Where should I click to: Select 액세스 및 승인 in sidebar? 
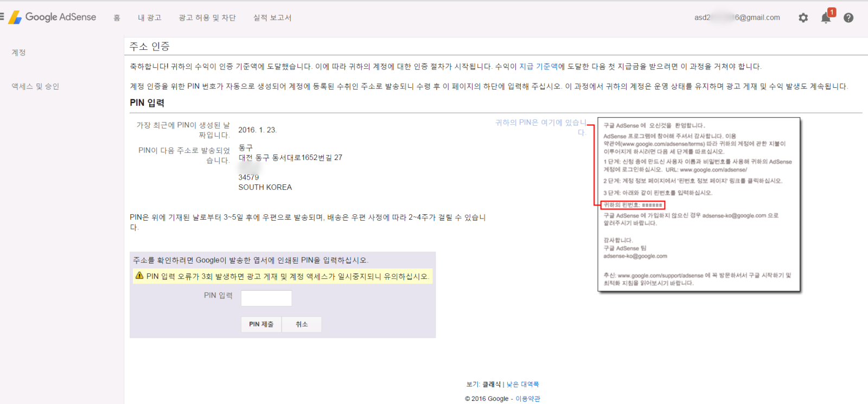(x=36, y=86)
